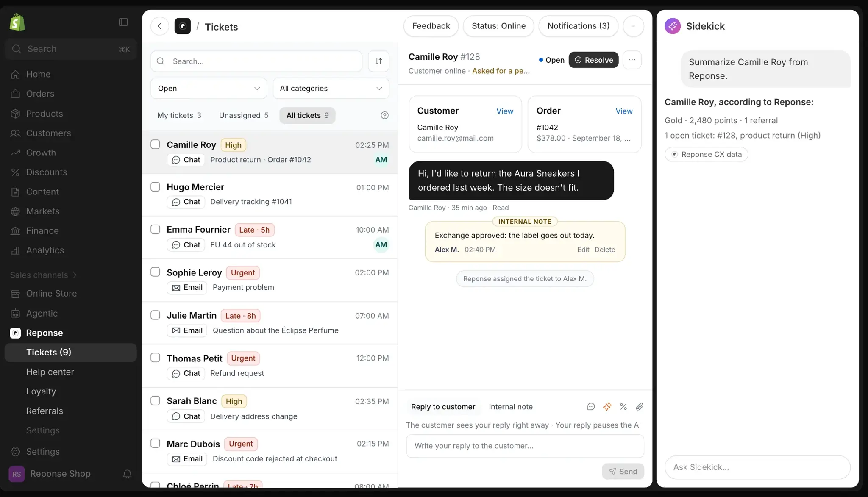
Task: Open Notifications (3) panel
Action: [x=578, y=26]
